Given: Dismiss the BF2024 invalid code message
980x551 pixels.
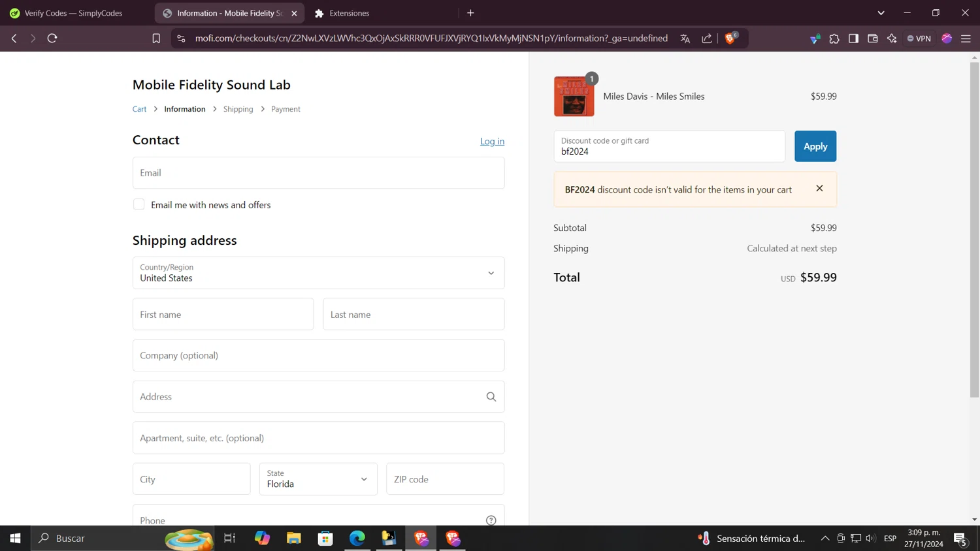Looking at the screenshot, I should [819, 189].
